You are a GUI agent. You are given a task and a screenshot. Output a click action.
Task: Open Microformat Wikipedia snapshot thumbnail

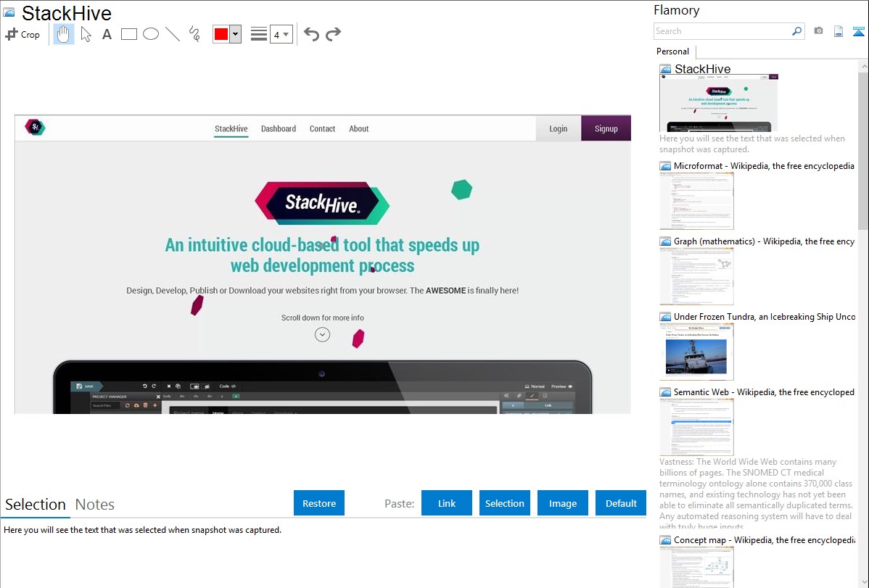click(x=696, y=201)
